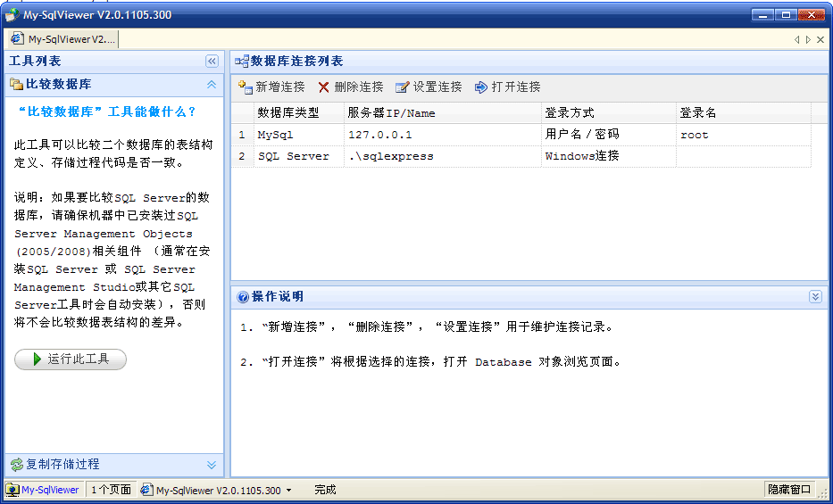Click the 删除连接 red X icon
Image resolution: width=833 pixels, height=504 pixels.
click(324, 87)
